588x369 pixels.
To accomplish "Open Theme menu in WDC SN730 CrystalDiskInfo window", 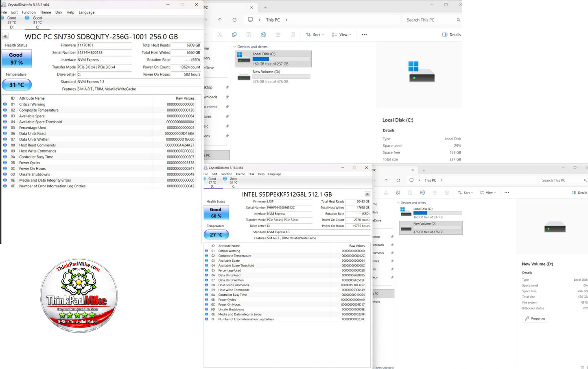I will [x=46, y=12].
